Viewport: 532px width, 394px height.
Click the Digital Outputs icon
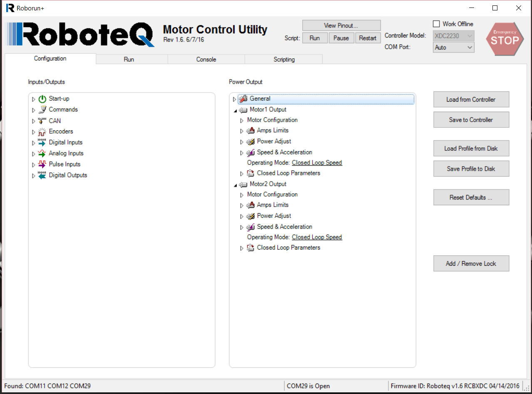42,175
